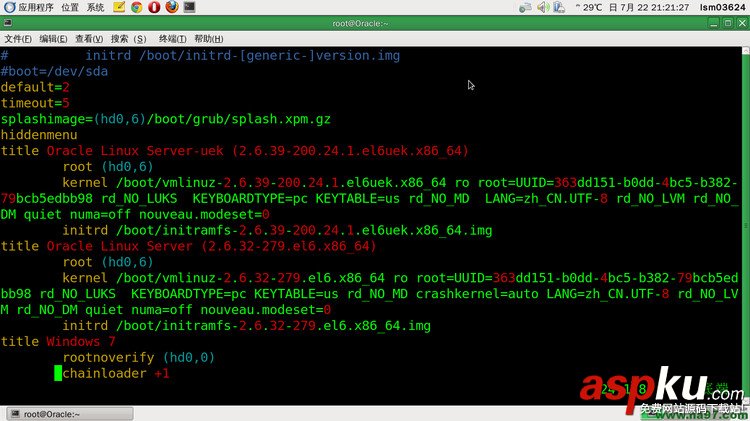Minimize the root@Oracle terminal window
This screenshot has height=421, width=750.
coord(714,23)
